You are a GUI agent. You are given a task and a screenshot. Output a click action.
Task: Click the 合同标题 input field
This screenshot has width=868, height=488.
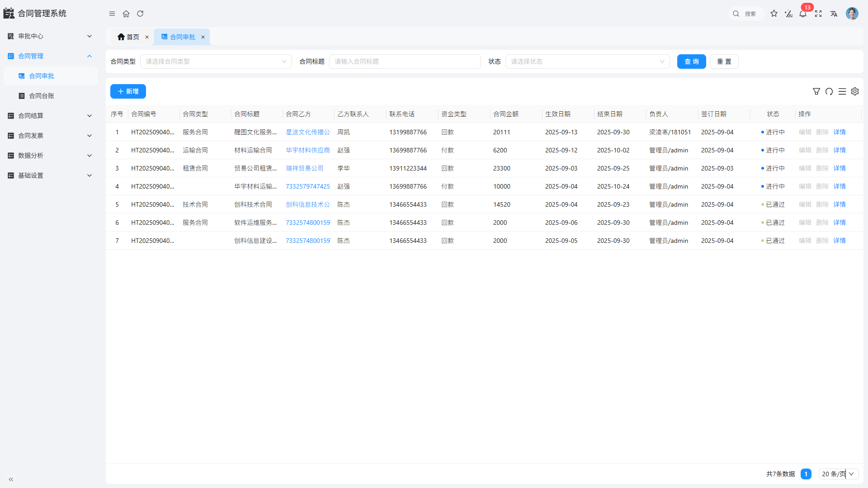point(405,62)
